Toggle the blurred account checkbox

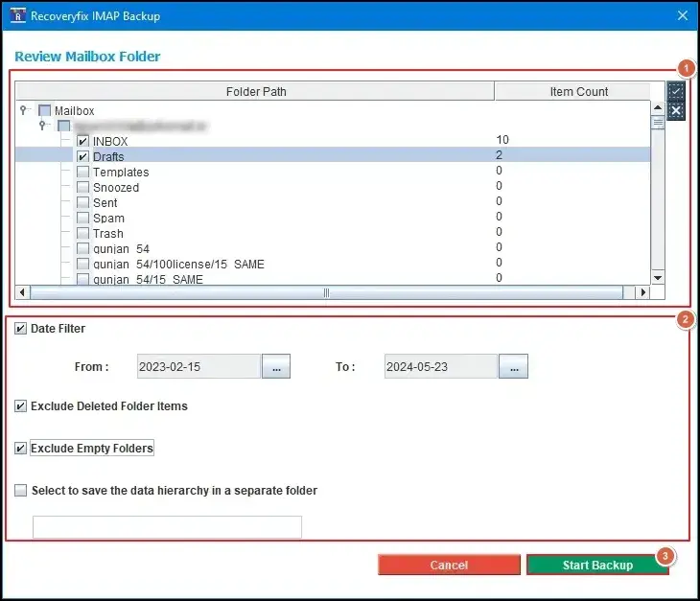click(x=64, y=126)
